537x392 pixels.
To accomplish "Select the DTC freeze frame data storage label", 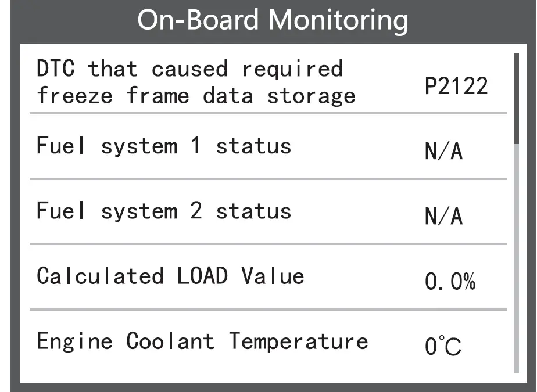I will pos(196,82).
